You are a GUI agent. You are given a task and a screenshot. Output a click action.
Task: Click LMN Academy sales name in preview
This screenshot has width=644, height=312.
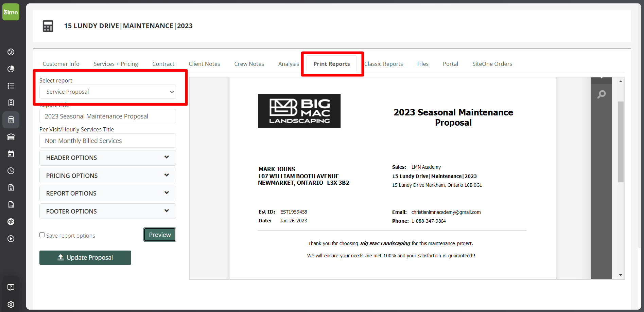[426, 167]
